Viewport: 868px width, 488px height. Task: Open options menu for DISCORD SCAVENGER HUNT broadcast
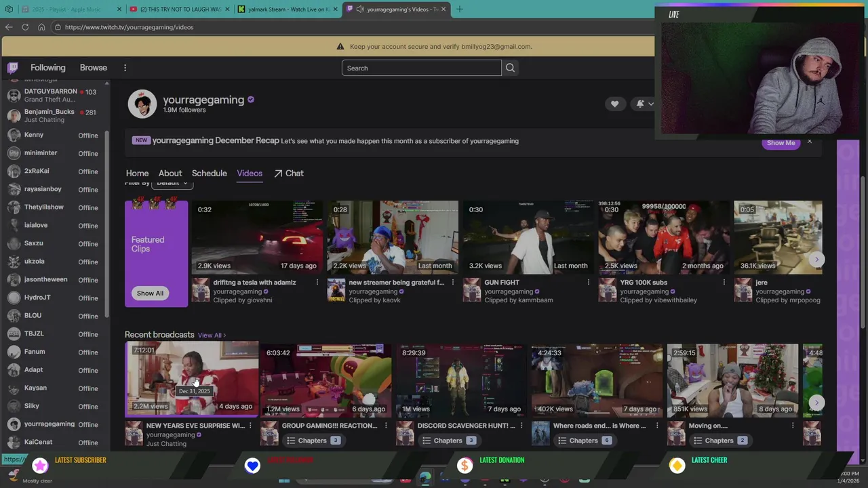point(521,426)
